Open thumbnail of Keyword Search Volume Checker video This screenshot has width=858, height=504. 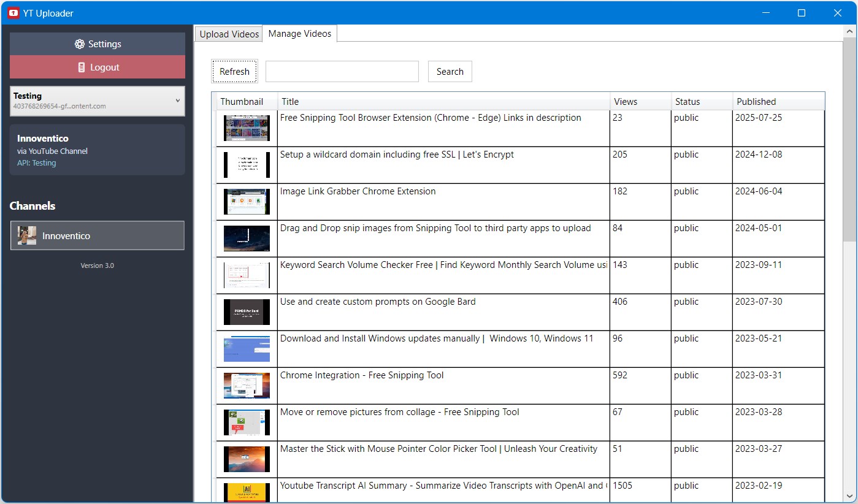click(247, 275)
